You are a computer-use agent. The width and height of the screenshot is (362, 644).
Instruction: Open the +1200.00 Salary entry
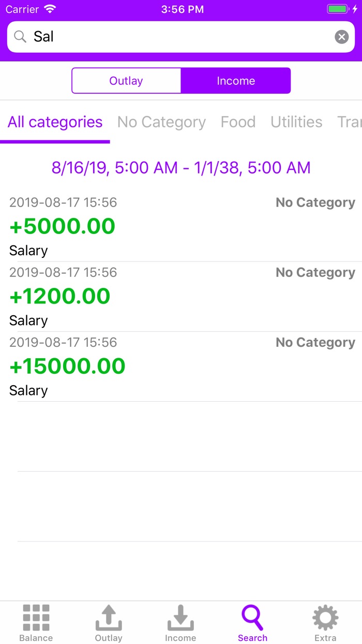tap(181, 296)
